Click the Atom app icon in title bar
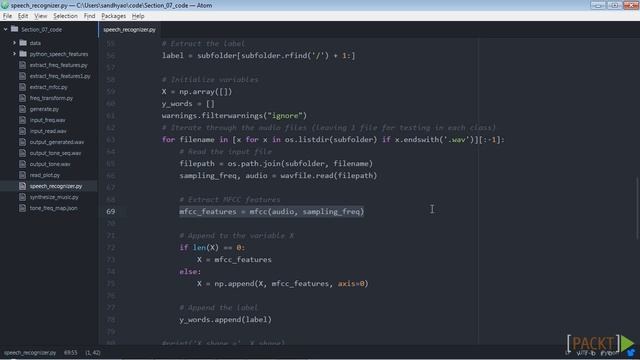The width and height of the screenshot is (640, 360). [5, 5]
